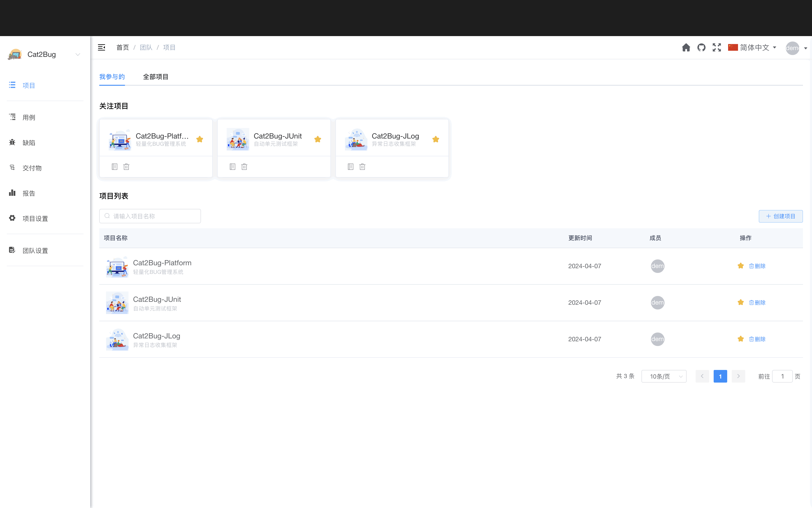This screenshot has height=508, width=812.
Task: Toggle fullscreen mode icon
Action: click(717, 47)
